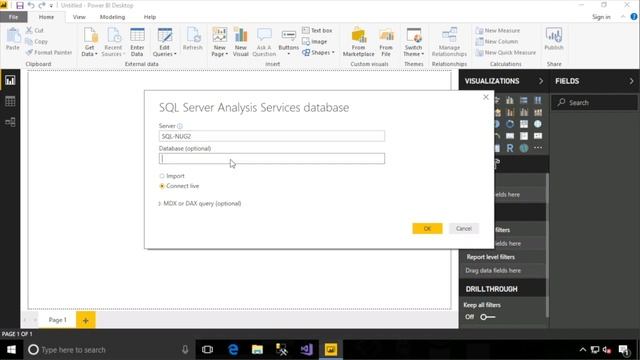Collapse the Fields pane chevron
Viewport: 640px width, 360px height.
631,81
